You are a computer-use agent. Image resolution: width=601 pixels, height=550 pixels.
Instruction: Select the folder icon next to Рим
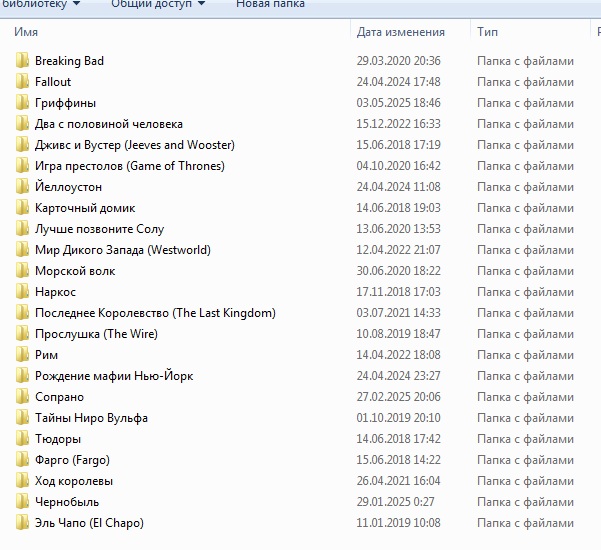coord(22,355)
